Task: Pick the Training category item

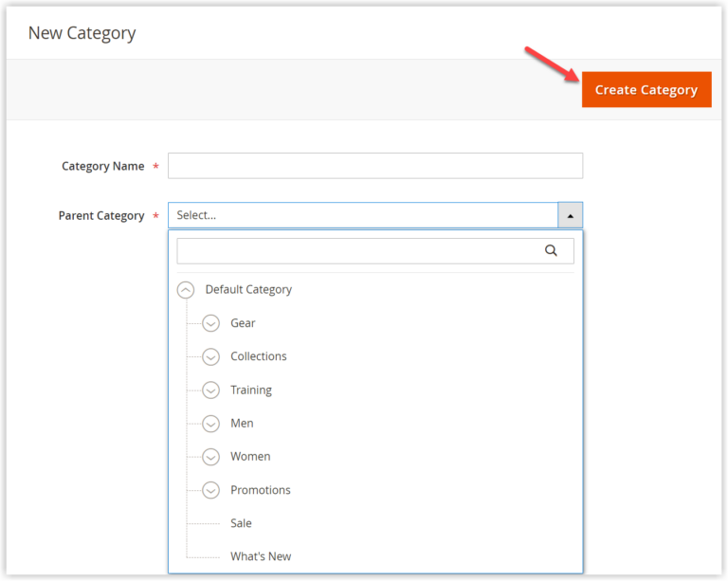Action: pyautogui.click(x=250, y=390)
